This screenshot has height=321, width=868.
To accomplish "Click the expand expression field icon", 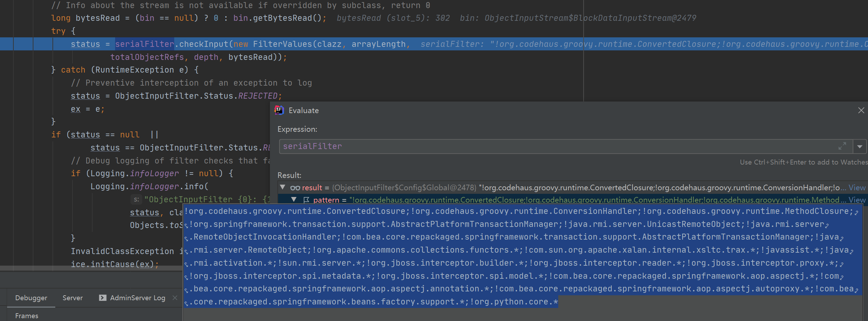I will (x=842, y=146).
